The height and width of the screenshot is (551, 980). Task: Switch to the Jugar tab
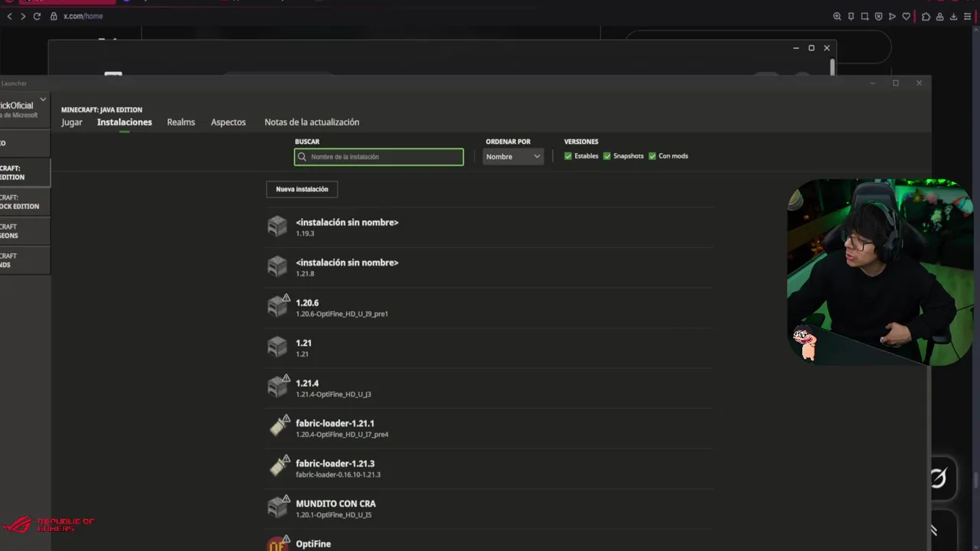coord(72,122)
